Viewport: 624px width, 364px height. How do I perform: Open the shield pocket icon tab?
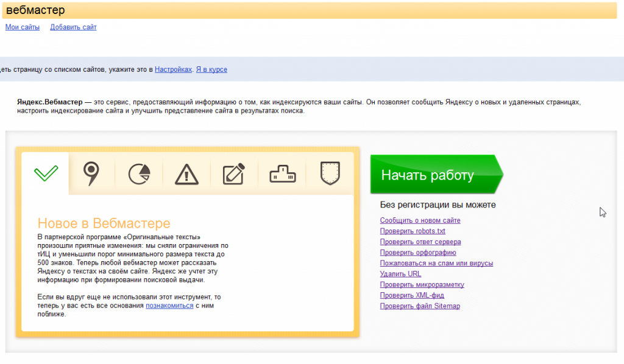[330, 173]
